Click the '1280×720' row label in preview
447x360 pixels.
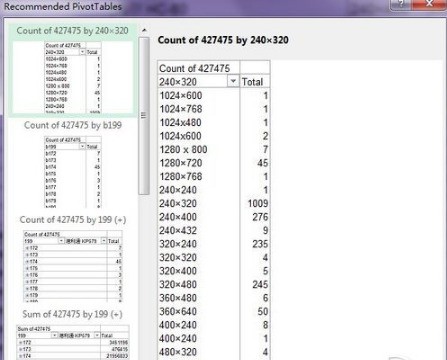click(x=181, y=163)
